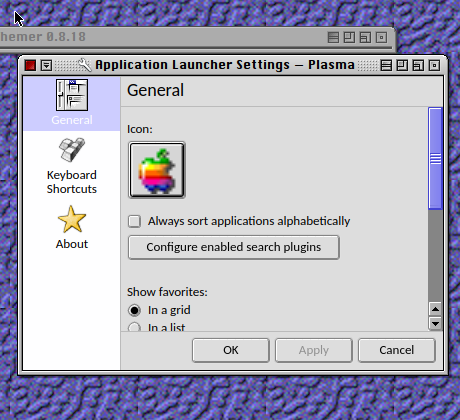
Task: Click Configure enabled search plugins
Action: tap(234, 247)
